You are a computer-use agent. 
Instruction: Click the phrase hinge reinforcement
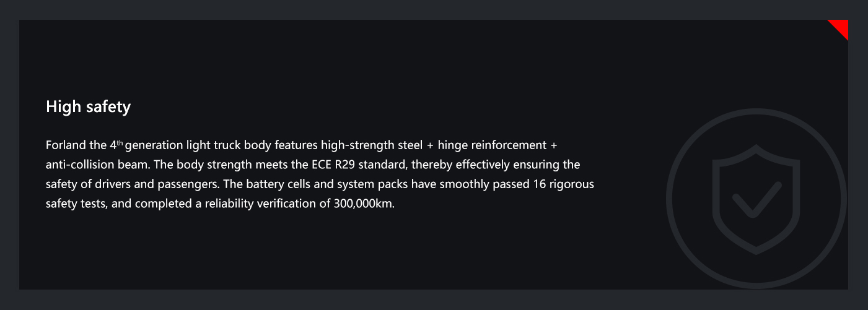493,145
